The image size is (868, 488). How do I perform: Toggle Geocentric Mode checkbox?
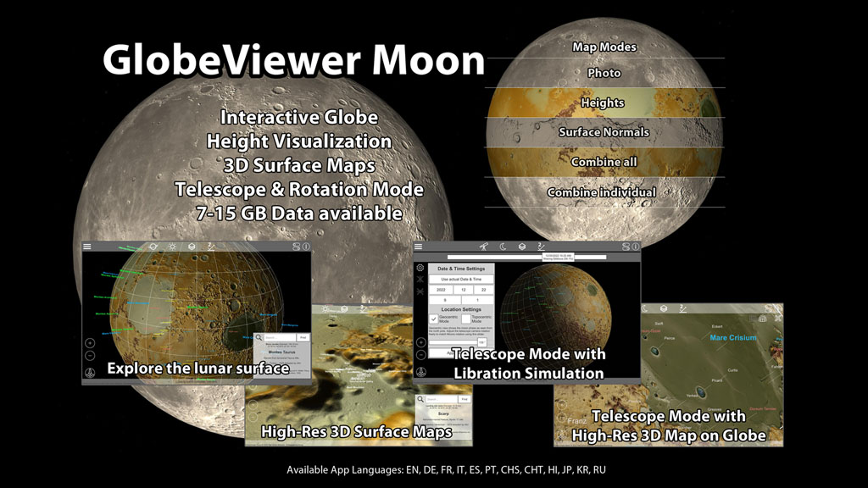tap(433, 319)
